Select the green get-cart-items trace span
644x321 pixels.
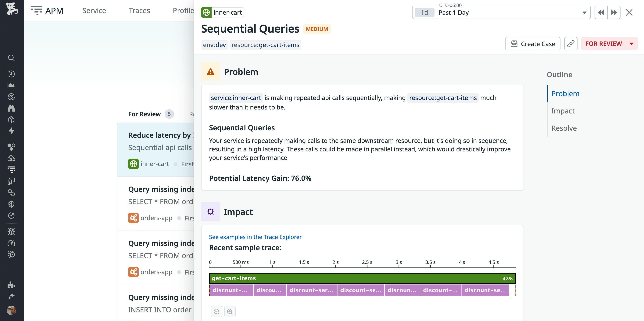pos(362,278)
